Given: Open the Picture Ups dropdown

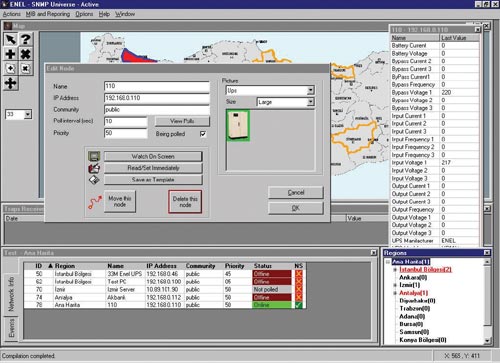Looking at the screenshot, I should 310,90.
